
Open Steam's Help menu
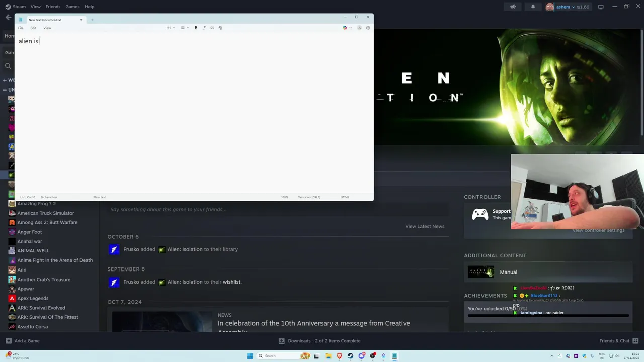click(89, 7)
